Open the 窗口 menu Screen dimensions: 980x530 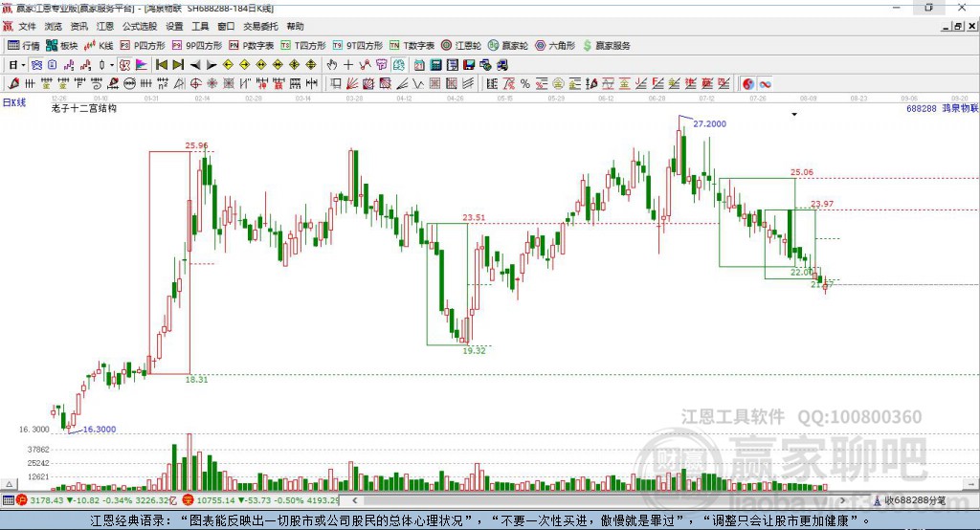click(x=226, y=26)
